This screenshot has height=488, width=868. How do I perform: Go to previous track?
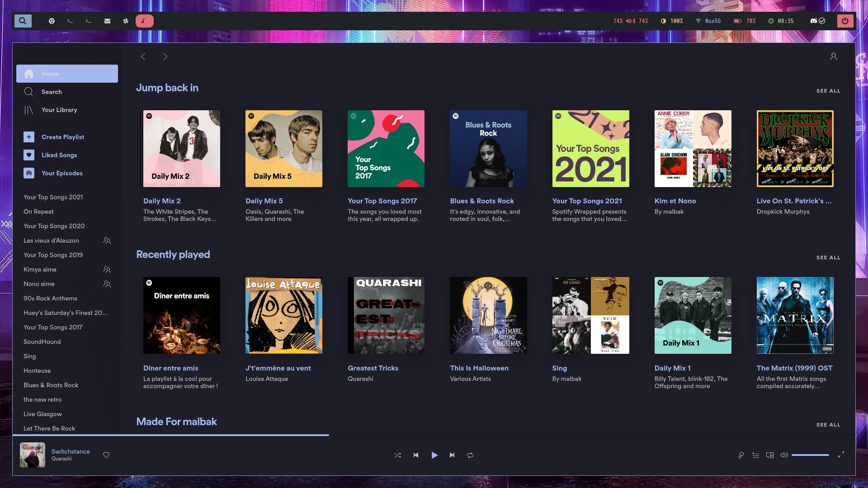416,455
